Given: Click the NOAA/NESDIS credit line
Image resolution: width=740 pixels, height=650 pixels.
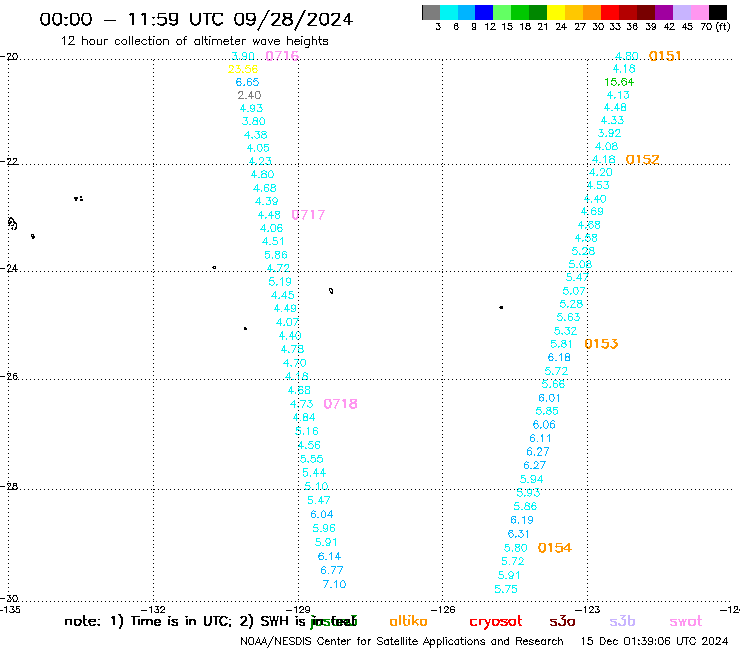Looking at the screenshot, I should tap(402, 642).
